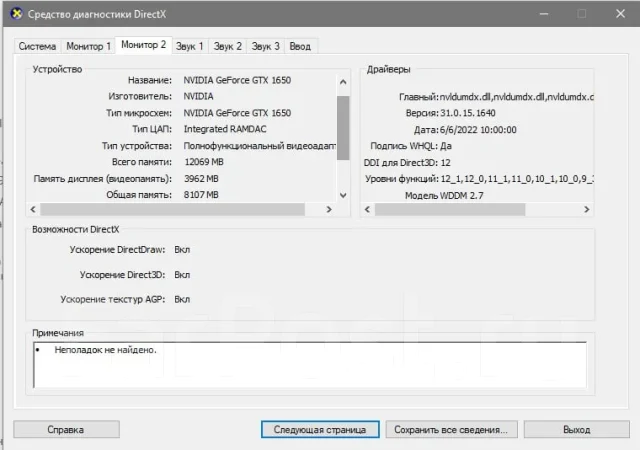Click the Device panel scroll up arrow
640x450 pixels.
pos(343,82)
